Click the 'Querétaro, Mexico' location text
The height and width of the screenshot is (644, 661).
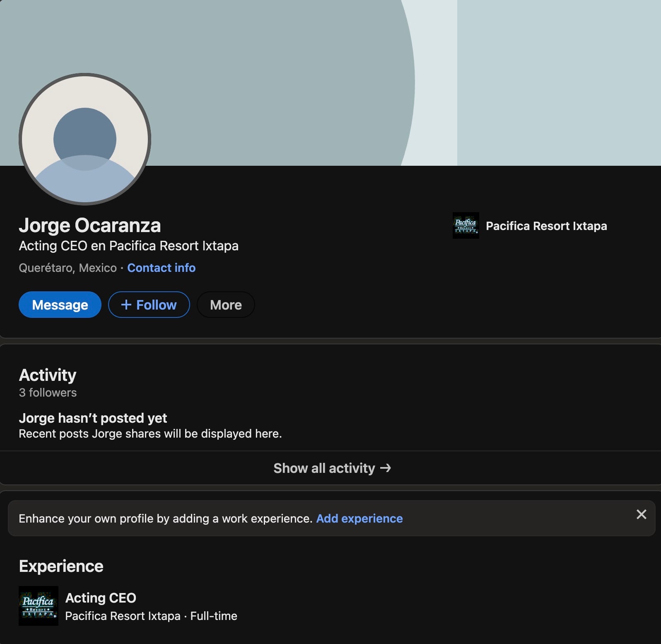point(68,268)
